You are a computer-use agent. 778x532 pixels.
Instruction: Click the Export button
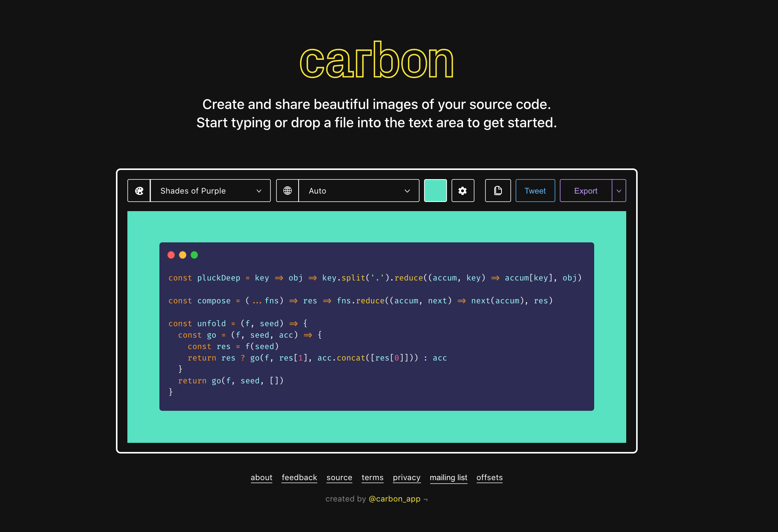tap(586, 191)
